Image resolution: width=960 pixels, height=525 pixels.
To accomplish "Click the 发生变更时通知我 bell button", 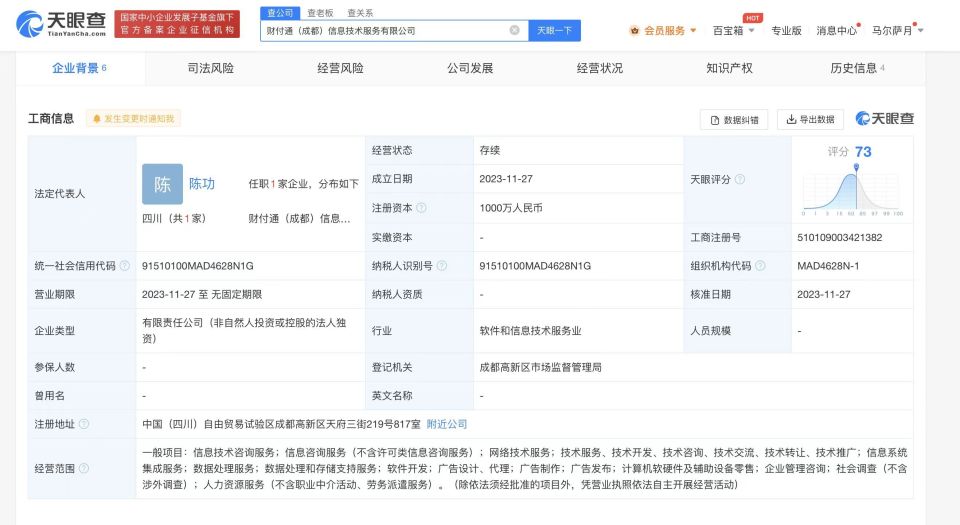I will tap(133, 119).
